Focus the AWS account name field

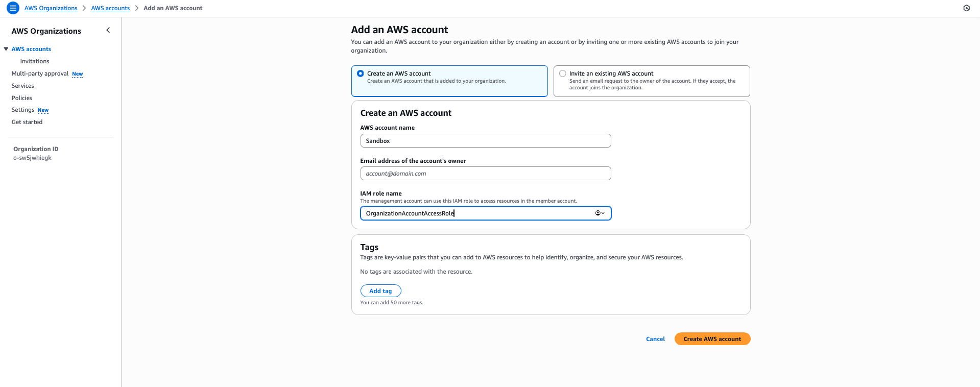pyautogui.click(x=486, y=141)
